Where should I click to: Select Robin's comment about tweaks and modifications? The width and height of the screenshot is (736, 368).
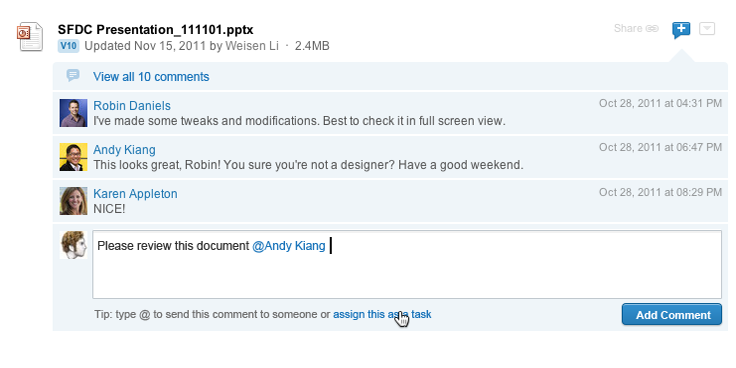pos(299,121)
